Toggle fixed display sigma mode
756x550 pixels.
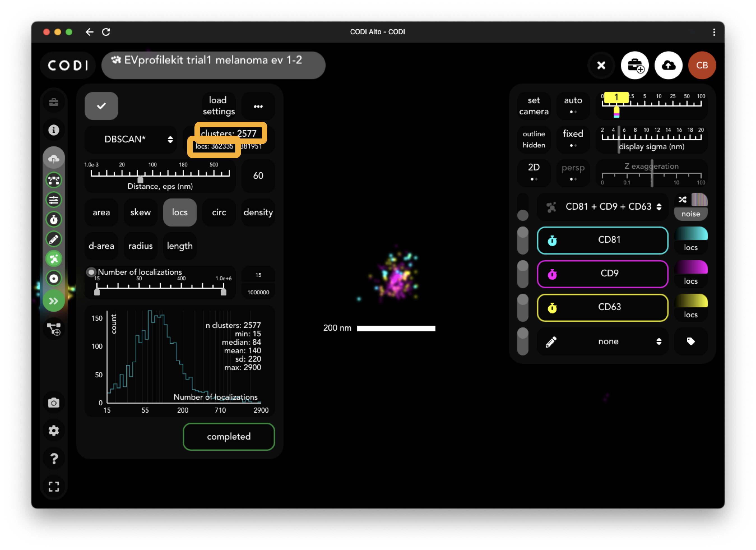[x=573, y=139]
